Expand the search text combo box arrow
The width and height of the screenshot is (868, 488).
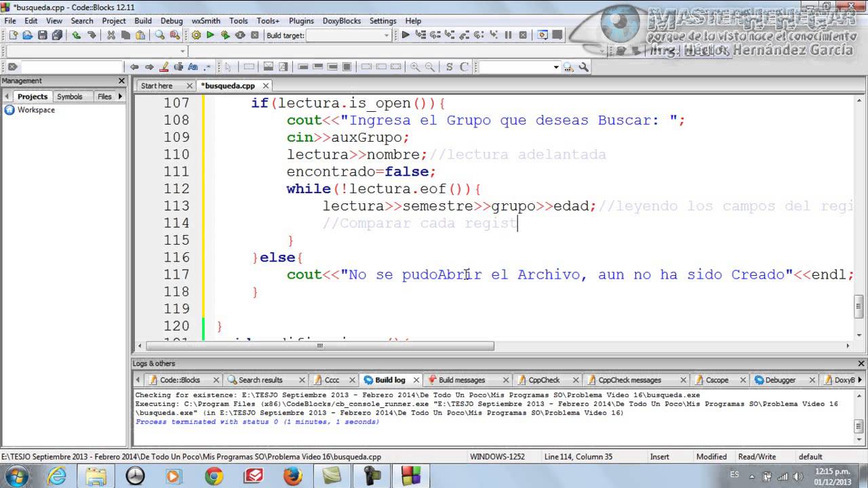pos(556,67)
